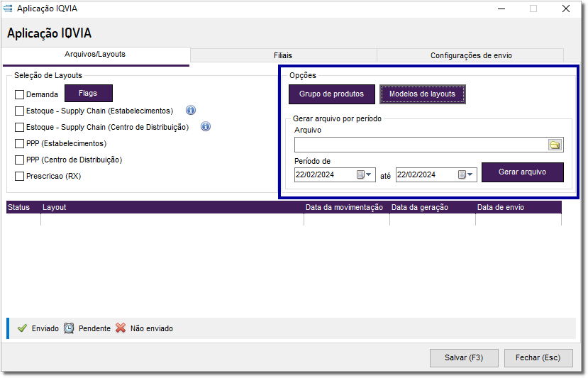The width and height of the screenshot is (588, 378).
Task: Save with Salvar (F3) button
Action: tap(464, 357)
